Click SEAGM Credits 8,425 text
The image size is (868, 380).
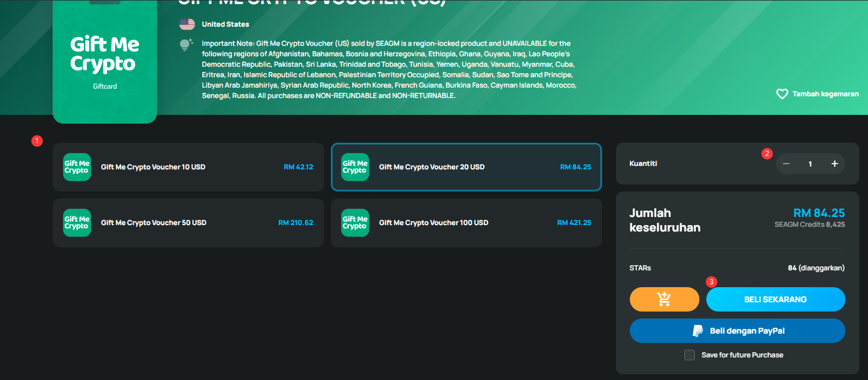pos(809,225)
